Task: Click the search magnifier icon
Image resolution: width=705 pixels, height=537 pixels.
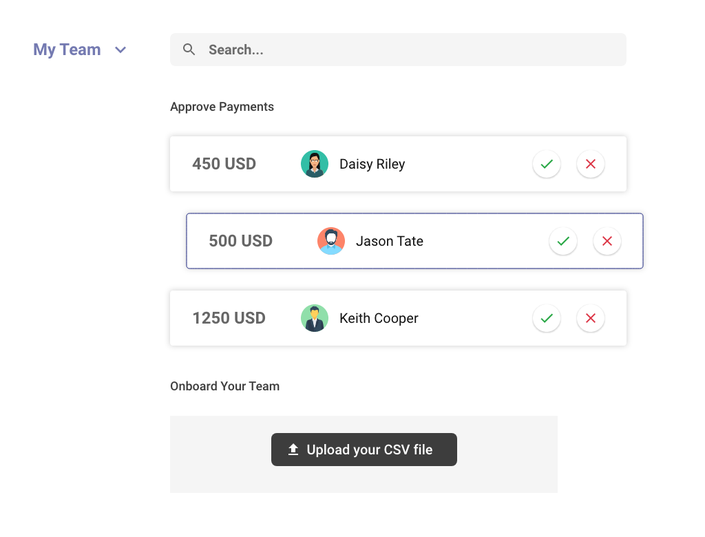Action: [x=189, y=50]
